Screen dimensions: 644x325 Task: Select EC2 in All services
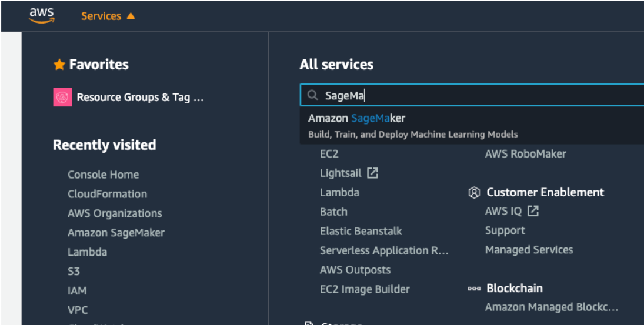tap(329, 154)
